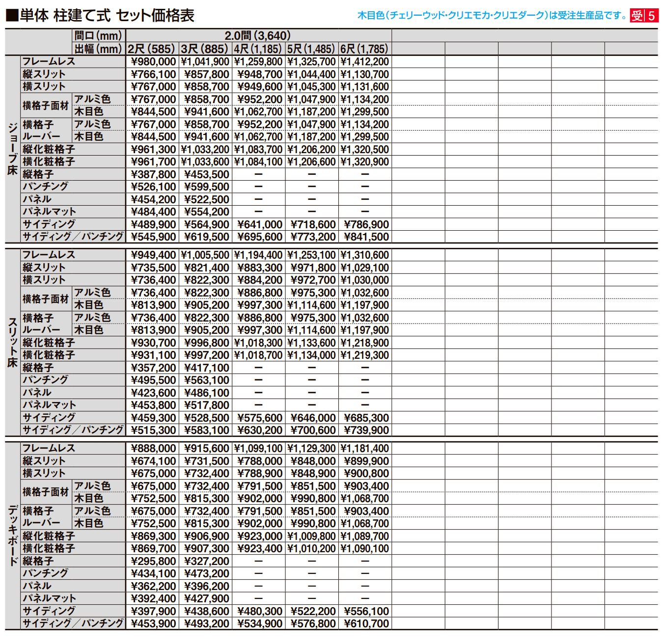Image resolution: width=664 pixels, height=644 pixels.
Task: Select the 2尺(585) column header
Action: pos(152,49)
